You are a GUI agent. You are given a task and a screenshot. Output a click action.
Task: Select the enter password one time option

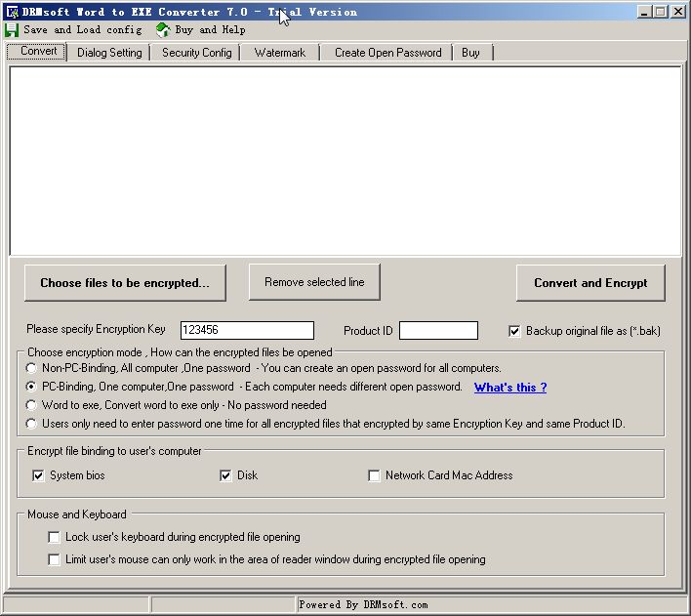coord(31,424)
